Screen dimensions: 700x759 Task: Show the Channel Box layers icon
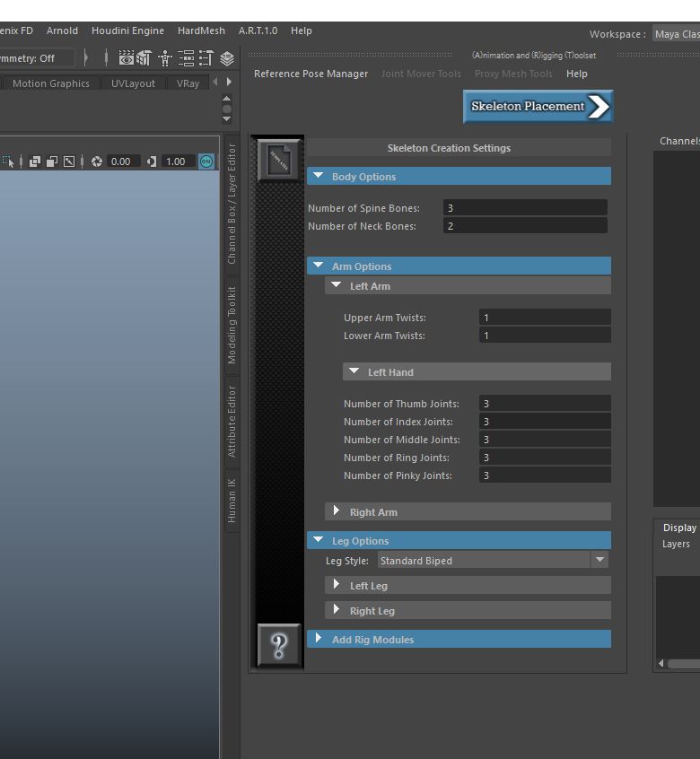coord(227,58)
